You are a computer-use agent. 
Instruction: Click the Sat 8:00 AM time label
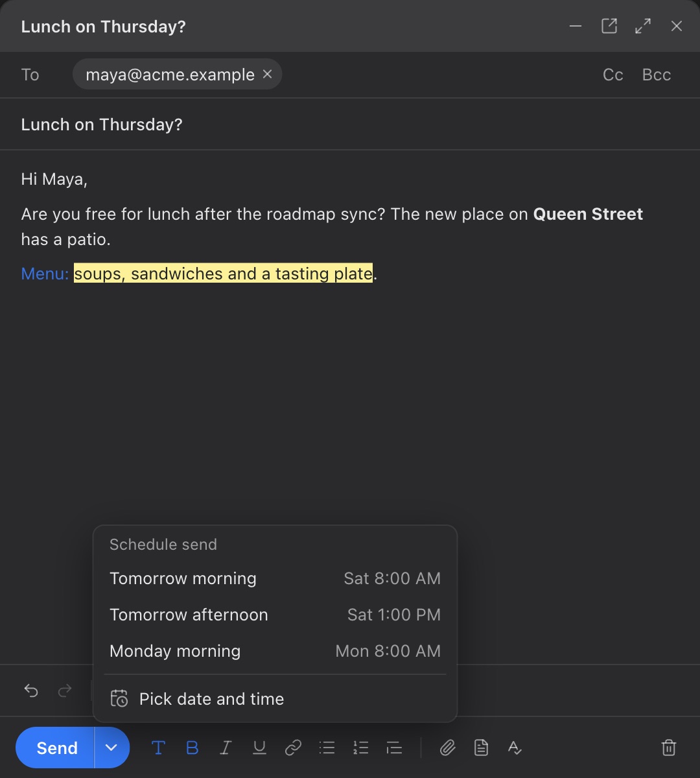coord(392,578)
